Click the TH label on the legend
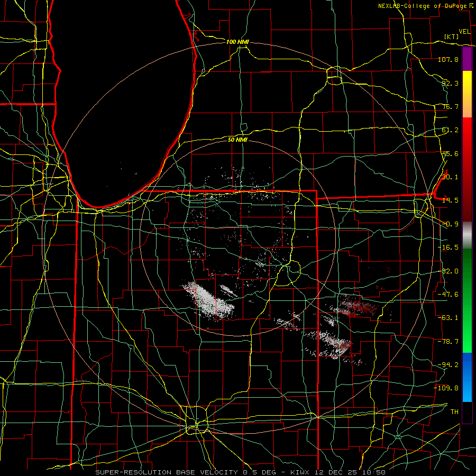This screenshot has width=476, height=476. (454, 411)
